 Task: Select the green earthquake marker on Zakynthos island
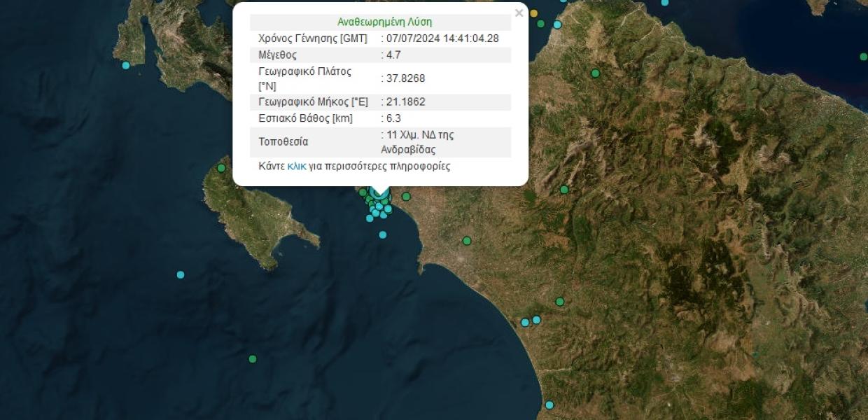[x=221, y=168]
